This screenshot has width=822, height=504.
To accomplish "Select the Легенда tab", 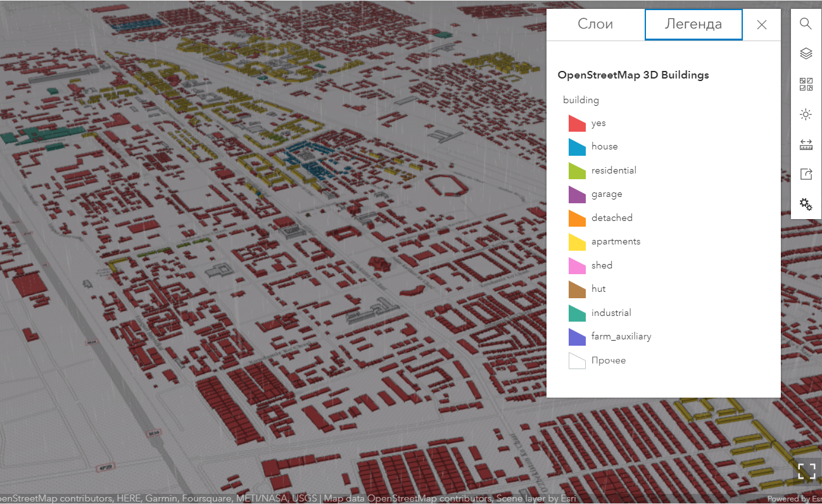I will coord(693,25).
